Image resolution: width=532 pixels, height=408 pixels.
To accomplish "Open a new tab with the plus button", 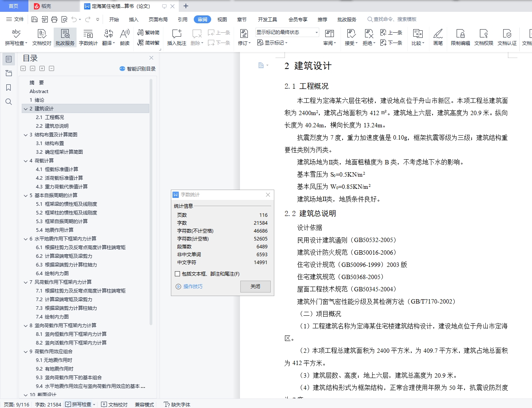I will coord(186,6).
